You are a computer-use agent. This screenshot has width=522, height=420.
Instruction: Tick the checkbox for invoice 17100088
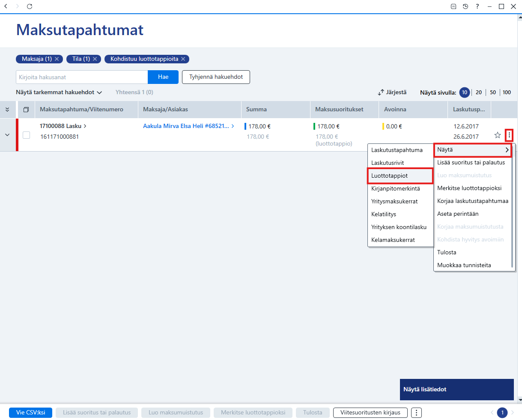(x=27, y=135)
